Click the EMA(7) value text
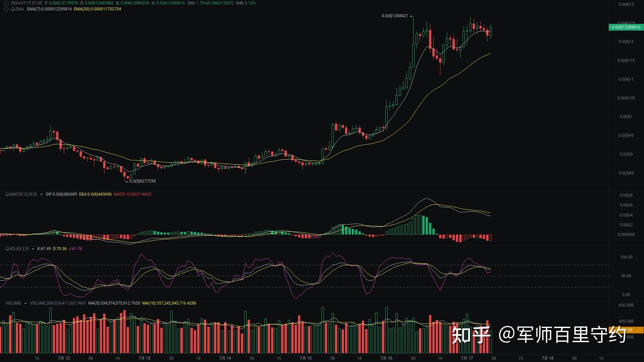The width and height of the screenshot is (644, 362). [49, 9]
